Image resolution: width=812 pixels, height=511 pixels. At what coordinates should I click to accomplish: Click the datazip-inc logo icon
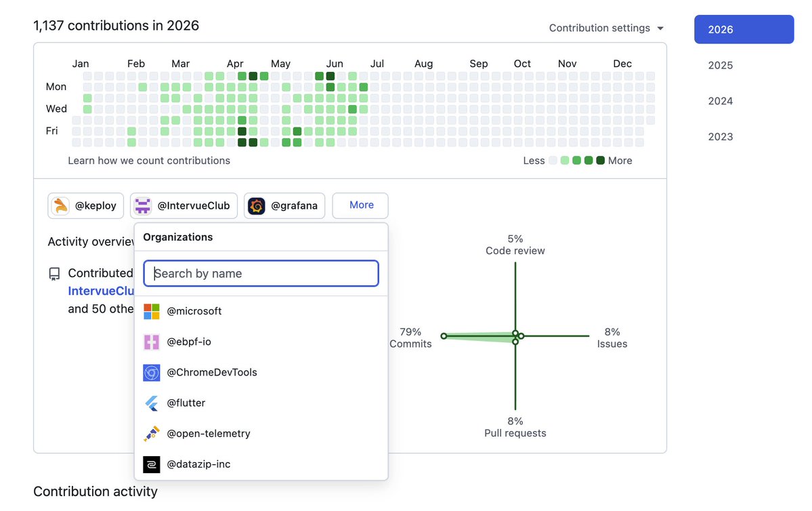[151, 464]
